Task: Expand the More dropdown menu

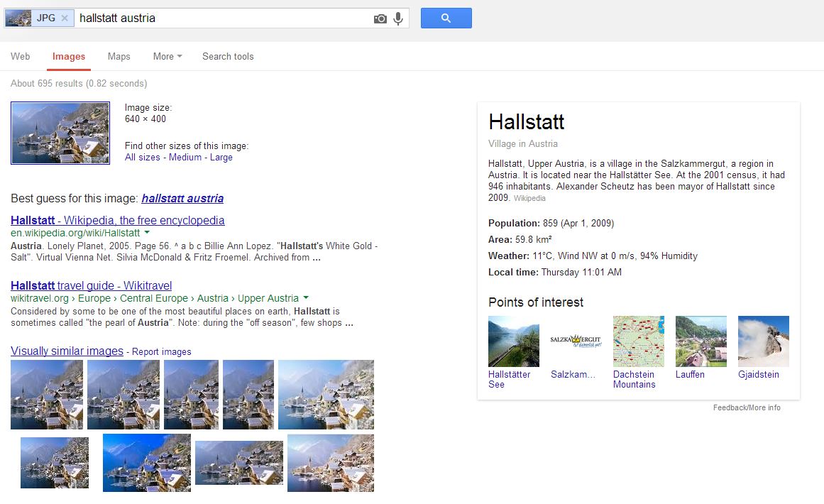Action: click(x=167, y=57)
